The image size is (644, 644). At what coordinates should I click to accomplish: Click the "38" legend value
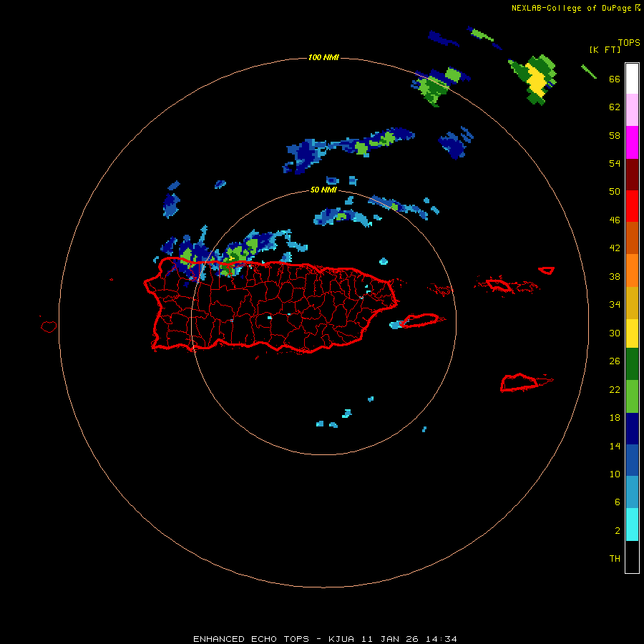click(x=615, y=276)
